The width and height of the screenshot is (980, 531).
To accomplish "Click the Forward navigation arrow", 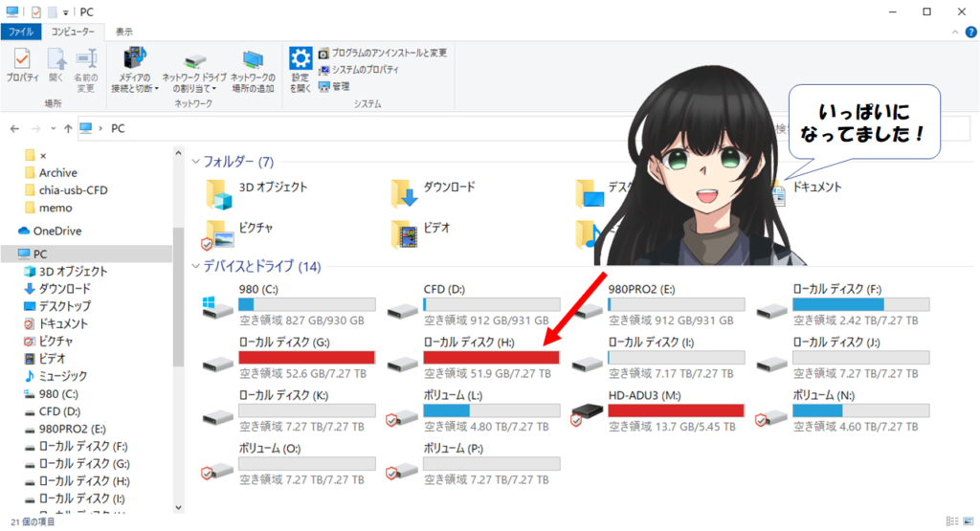I will 35,129.
